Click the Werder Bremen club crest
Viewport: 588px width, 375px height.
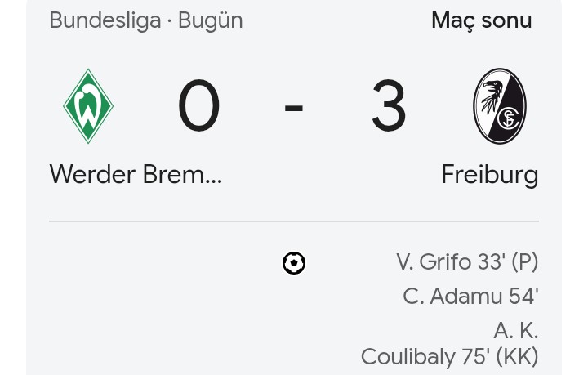88,106
